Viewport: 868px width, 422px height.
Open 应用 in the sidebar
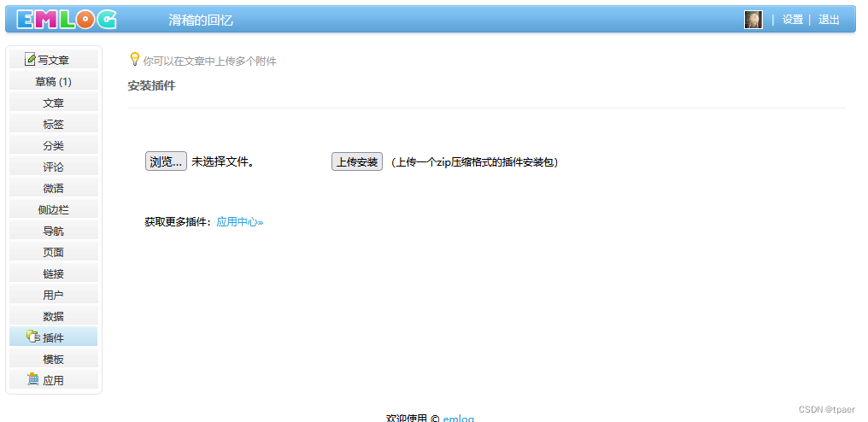click(x=54, y=380)
